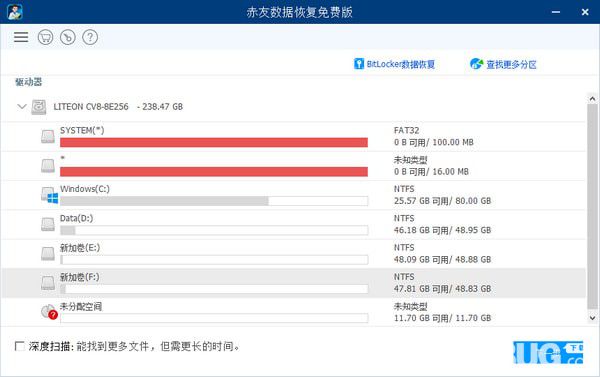
Task: Select the 新加卷(F:) partition label
Action: pyautogui.click(x=79, y=277)
